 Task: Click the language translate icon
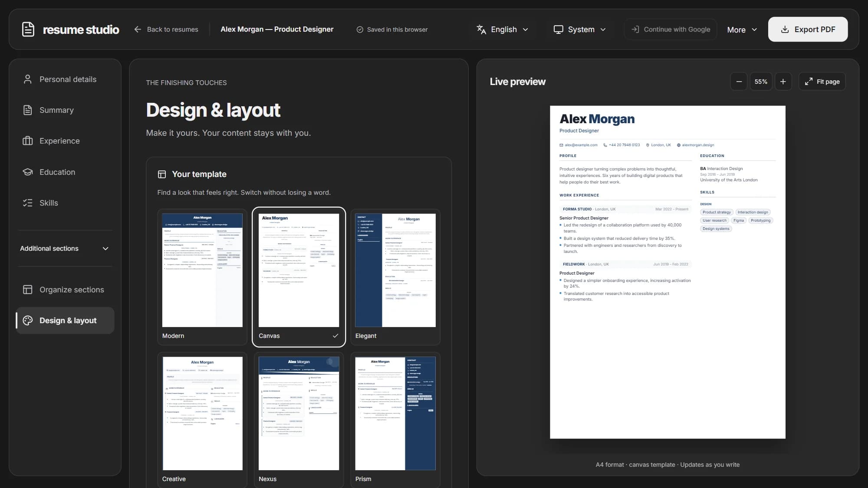[481, 29]
